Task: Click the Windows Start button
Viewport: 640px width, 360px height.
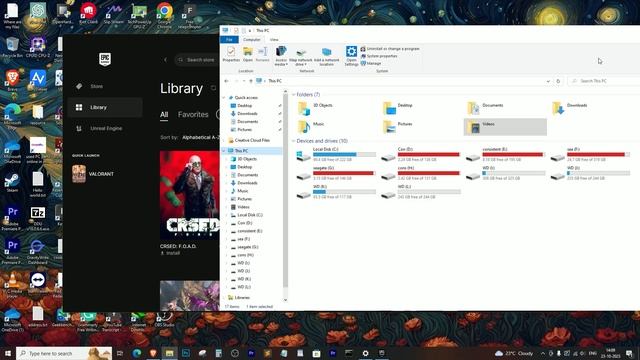Action: (7, 353)
